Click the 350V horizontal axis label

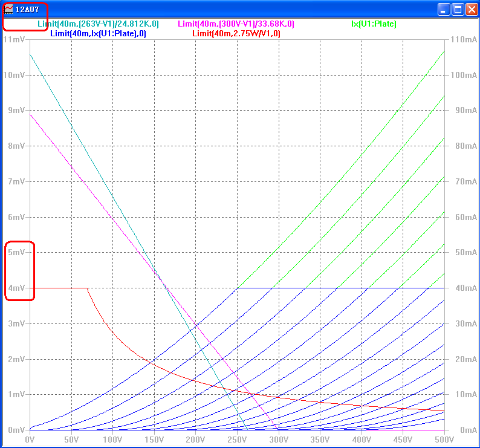pos(320,440)
